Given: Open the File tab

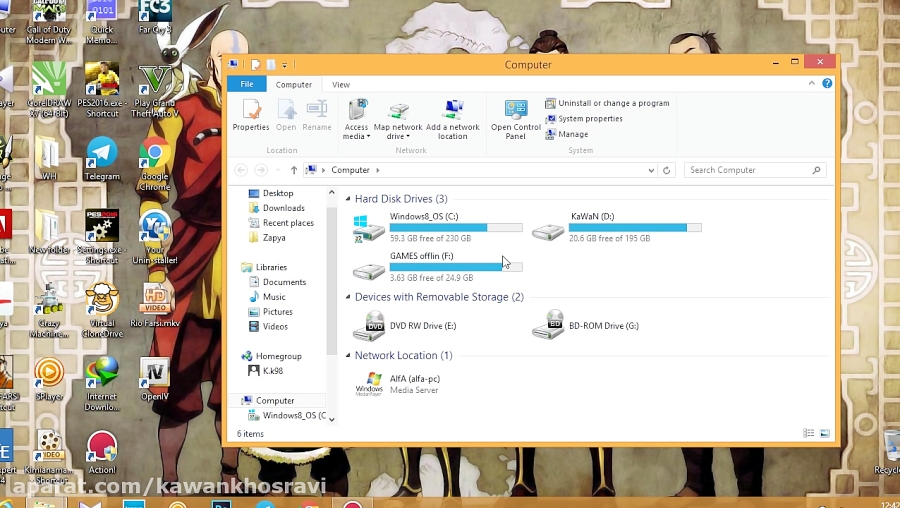Looking at the screenshot, I should [247, 84].
